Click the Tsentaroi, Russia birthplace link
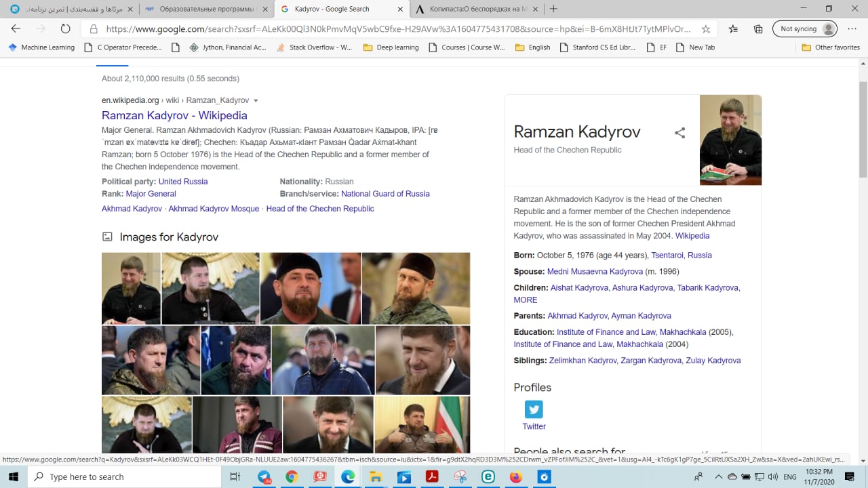 pos(682,256)
